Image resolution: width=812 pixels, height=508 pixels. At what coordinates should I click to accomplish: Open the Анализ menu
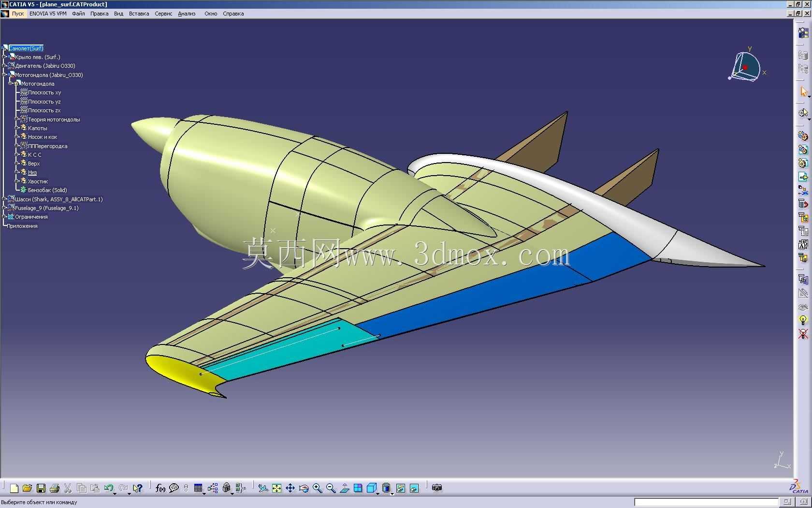[187, 14]
